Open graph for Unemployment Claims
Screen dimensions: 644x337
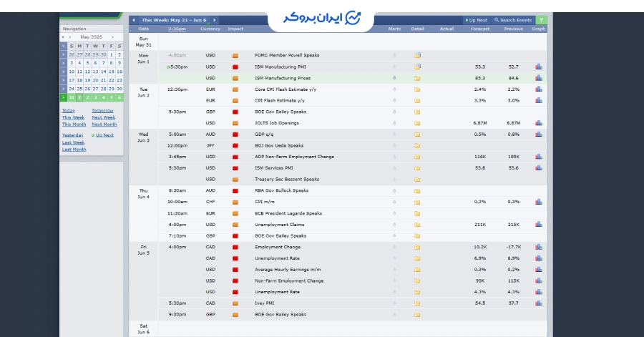pos(538,224)
